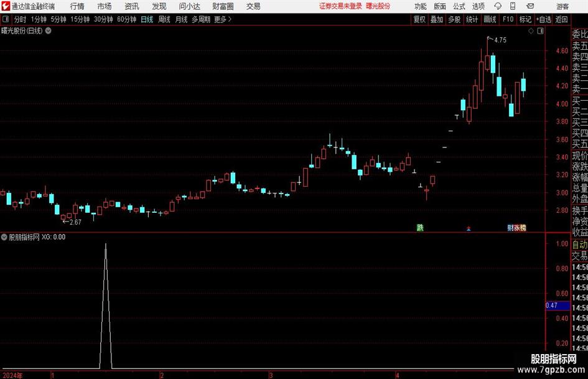Click the F10 company info button
Screen dimensions: 588x379
pos(508,19)
